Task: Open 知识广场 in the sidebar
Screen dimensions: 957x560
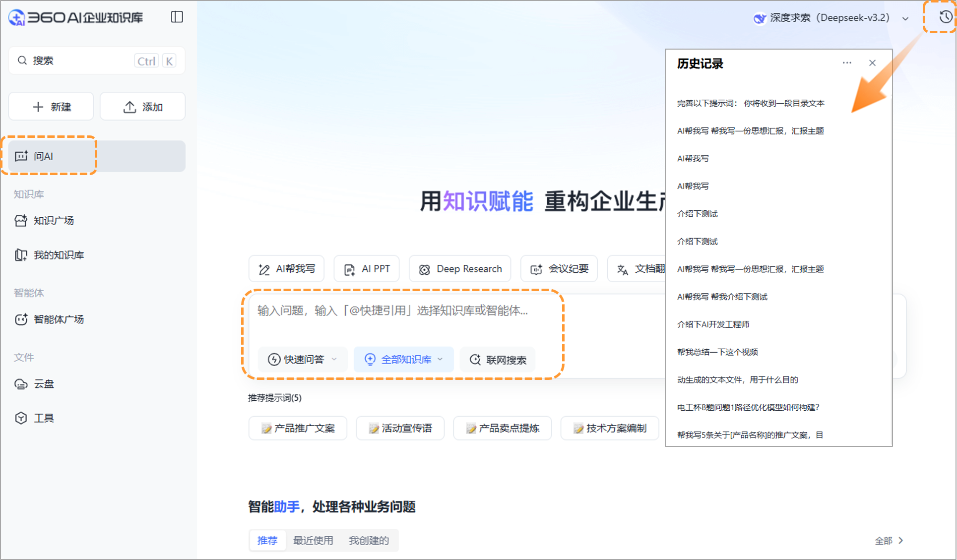Action: click(53, 220)
